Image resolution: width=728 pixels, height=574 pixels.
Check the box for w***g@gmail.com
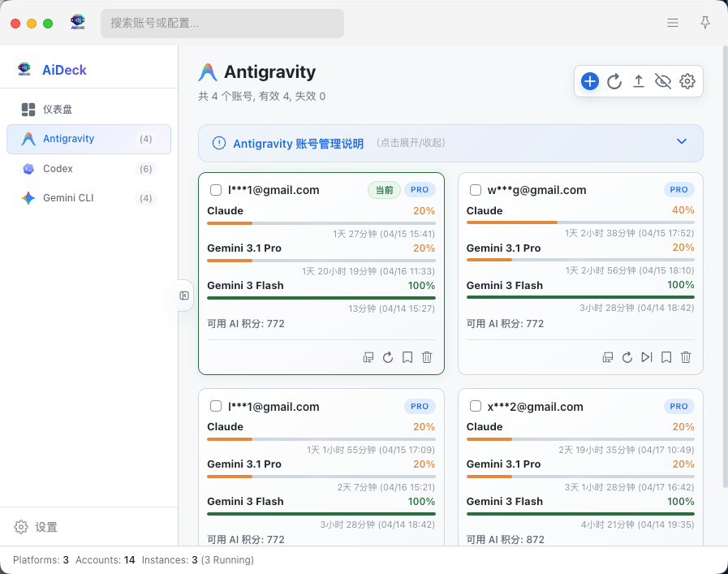coord(476,190)
